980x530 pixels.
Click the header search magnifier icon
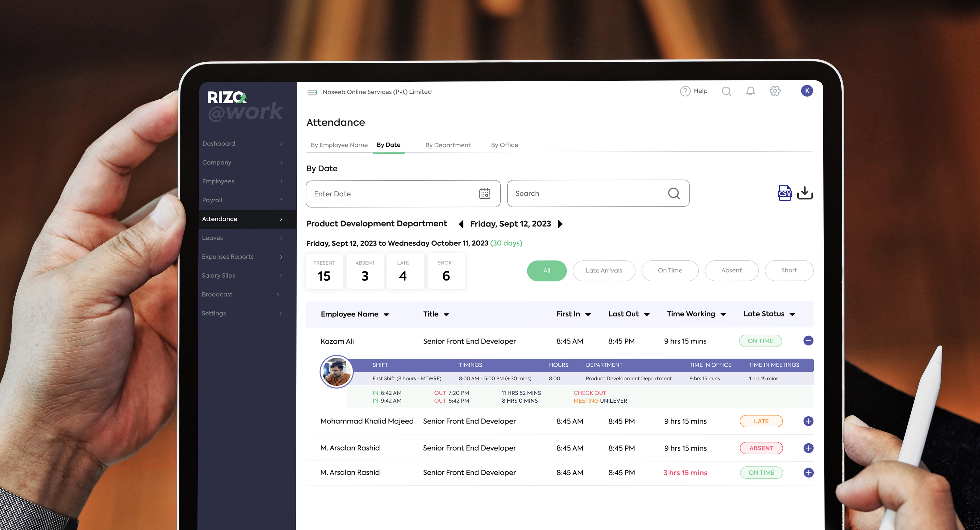coord(726,91)
